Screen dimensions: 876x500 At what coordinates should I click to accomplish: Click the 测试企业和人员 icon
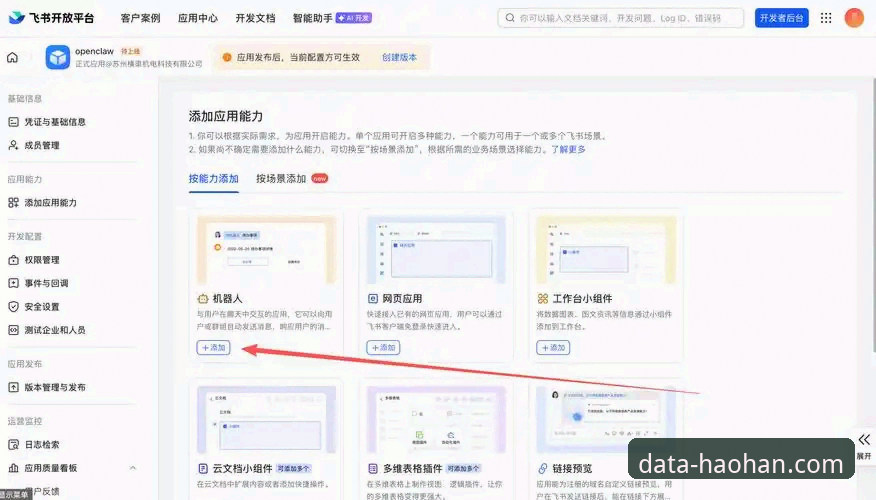[x=13, y=330]
